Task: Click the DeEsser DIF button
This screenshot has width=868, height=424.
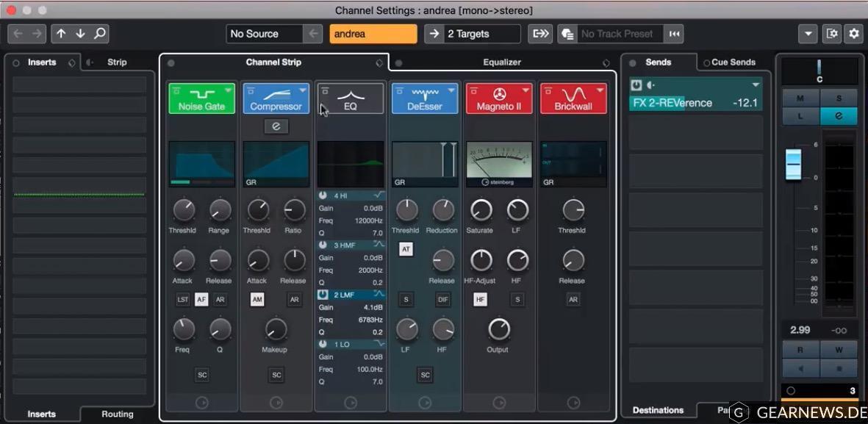Action: point(443,300)
